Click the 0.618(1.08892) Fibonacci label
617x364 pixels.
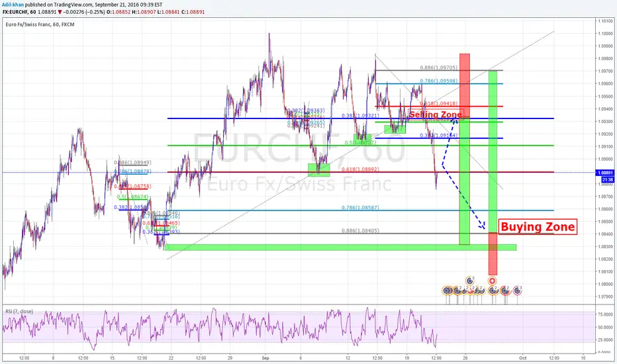click(x=360, y=169)
